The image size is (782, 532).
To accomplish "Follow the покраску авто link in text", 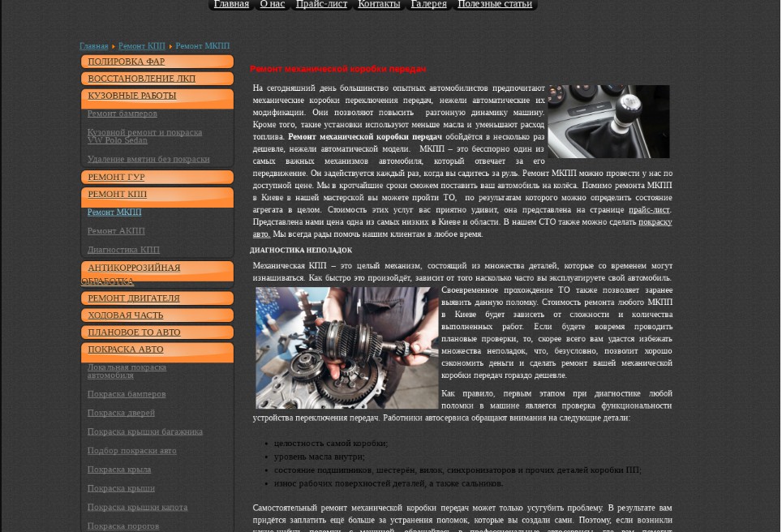I will 655,222.
